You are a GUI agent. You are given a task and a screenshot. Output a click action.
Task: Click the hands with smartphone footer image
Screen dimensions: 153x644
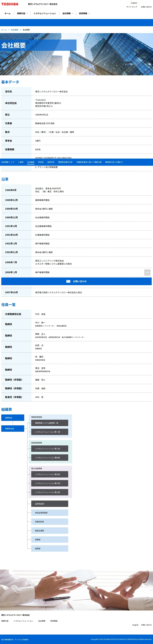point(76,590)
